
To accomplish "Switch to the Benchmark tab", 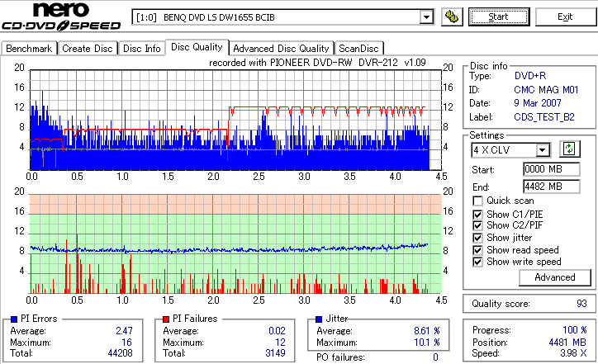I will (29, 49).
